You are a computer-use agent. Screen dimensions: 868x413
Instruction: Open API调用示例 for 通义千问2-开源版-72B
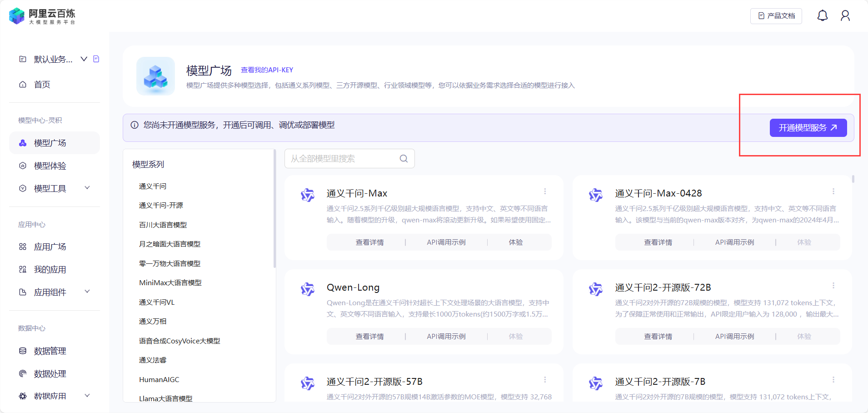pyautogui.click(x=735, y=337)
